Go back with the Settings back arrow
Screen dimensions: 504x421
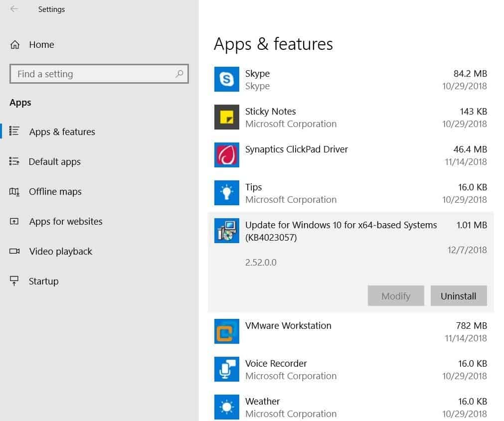point(14,9)
